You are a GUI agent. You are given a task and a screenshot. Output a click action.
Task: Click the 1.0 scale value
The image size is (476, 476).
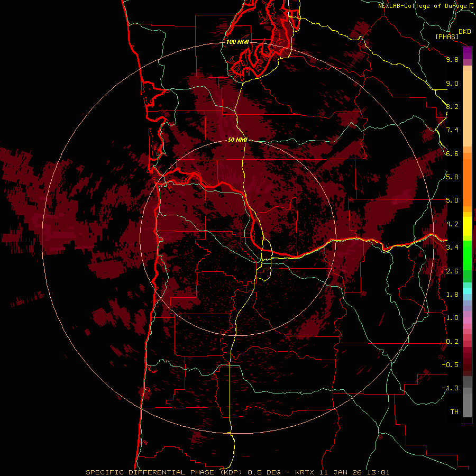[452, 318]
